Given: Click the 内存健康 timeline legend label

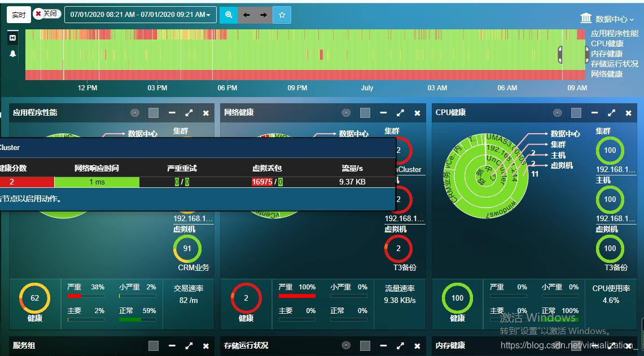Looking at the screenshot, I should click(607, 54).
